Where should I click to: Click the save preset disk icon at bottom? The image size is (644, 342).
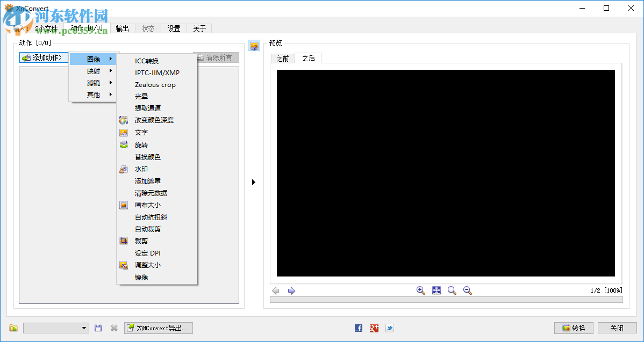[98, 328]
